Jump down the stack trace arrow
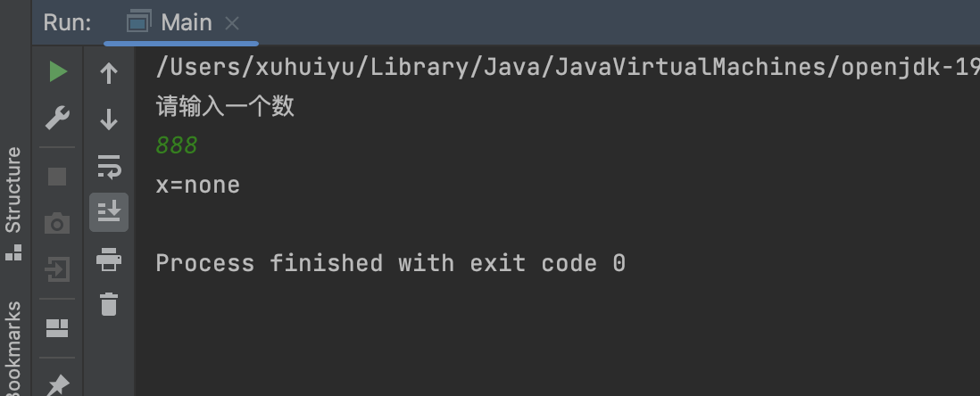The width and height of the screenshot is (980, 396). 109,119
